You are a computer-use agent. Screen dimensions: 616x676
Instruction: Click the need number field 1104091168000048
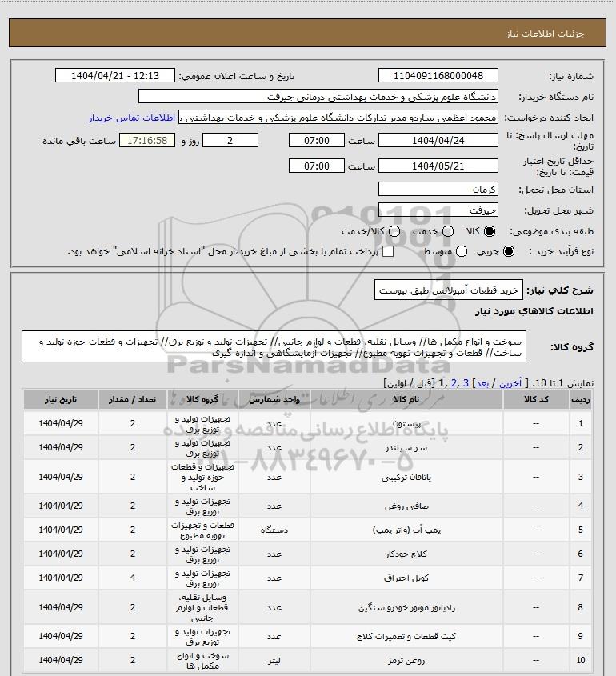438,75
